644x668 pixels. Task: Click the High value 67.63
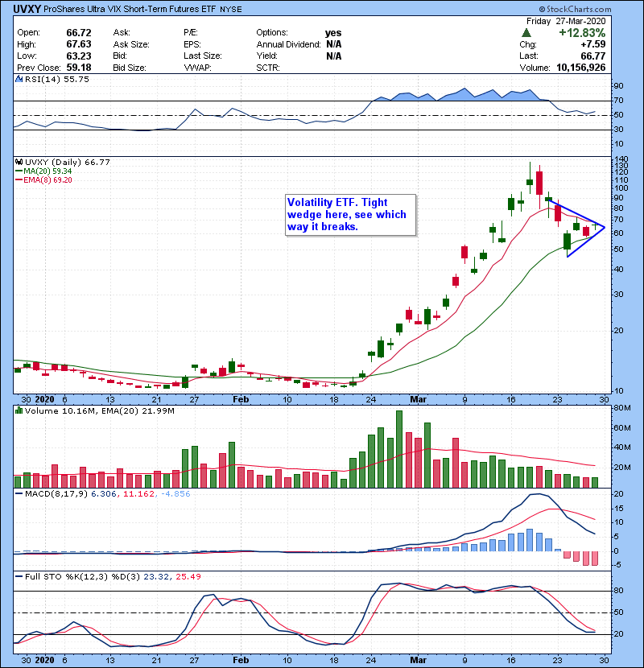pos(79,44)
